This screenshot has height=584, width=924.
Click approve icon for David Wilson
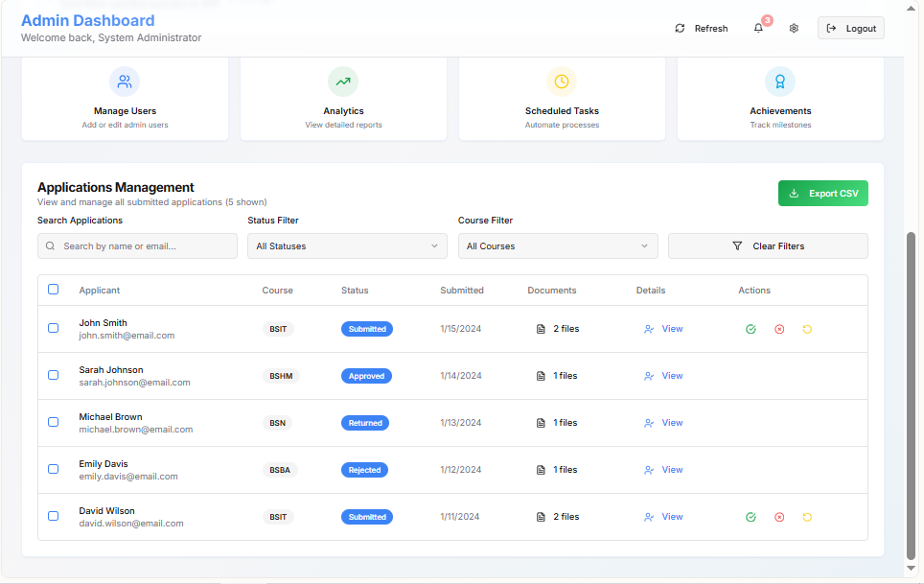[x=751, y=517]
